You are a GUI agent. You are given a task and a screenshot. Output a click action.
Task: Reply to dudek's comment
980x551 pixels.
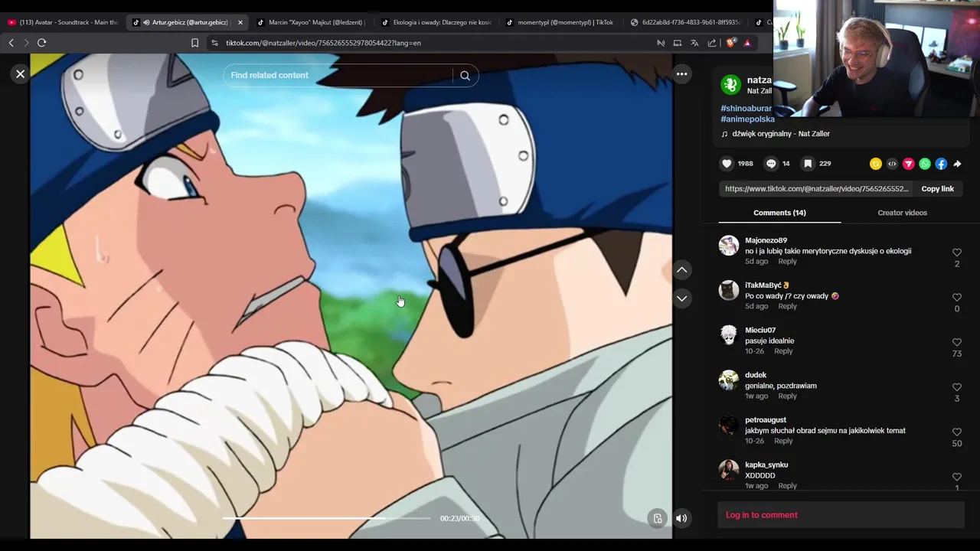(x=787, y=396)
